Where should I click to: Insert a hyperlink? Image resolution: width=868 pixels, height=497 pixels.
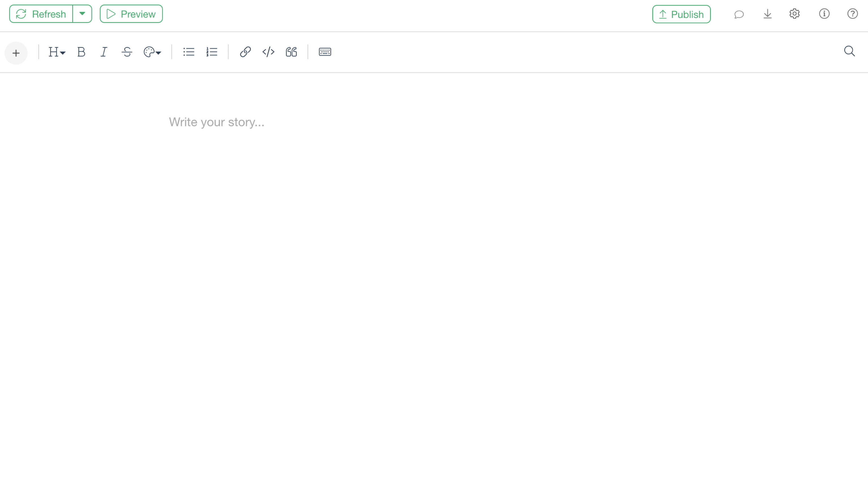(245, 52)
